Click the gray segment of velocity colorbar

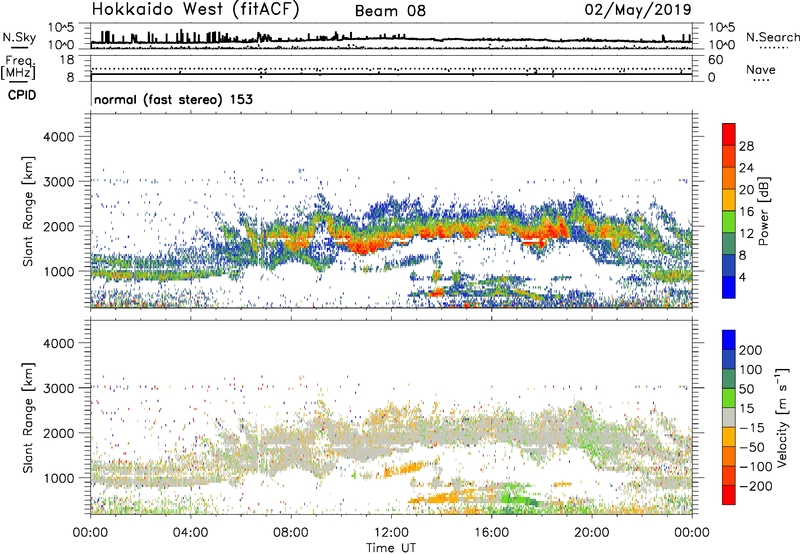click(x=729, y=417)
